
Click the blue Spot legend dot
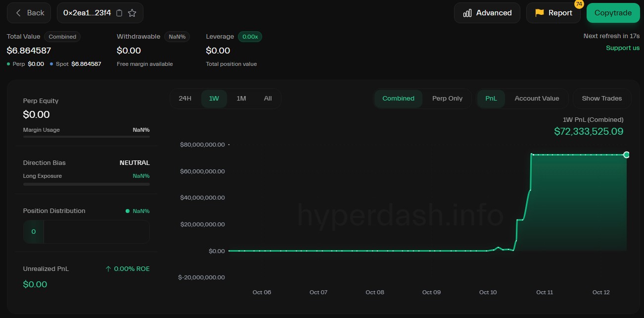click(51, 64)
